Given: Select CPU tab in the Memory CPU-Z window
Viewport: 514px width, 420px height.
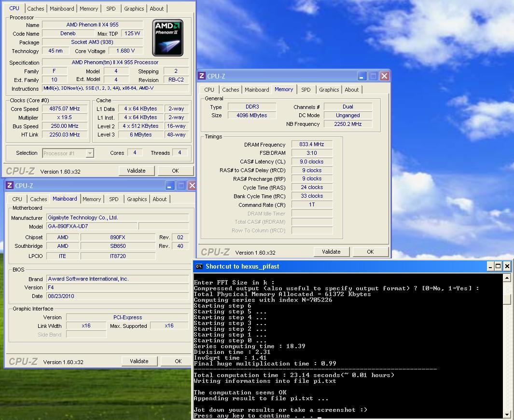Looking at the screenshot, I should point(209,90).
